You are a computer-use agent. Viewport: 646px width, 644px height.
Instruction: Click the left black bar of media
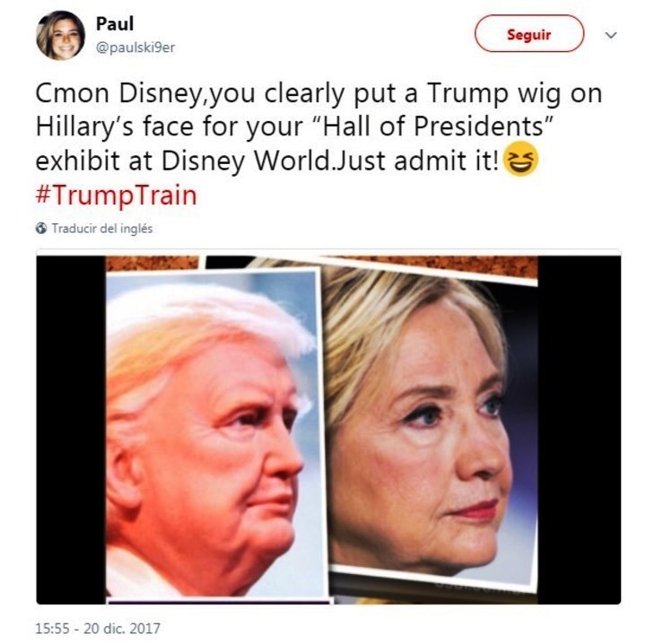click(x=71, y=430)
